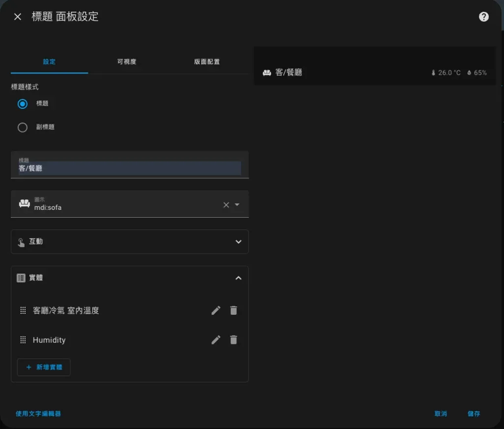Select the 標題 radio button
Image resolution: width=504 pixels, height=429 pixels.
coord(22,104)
